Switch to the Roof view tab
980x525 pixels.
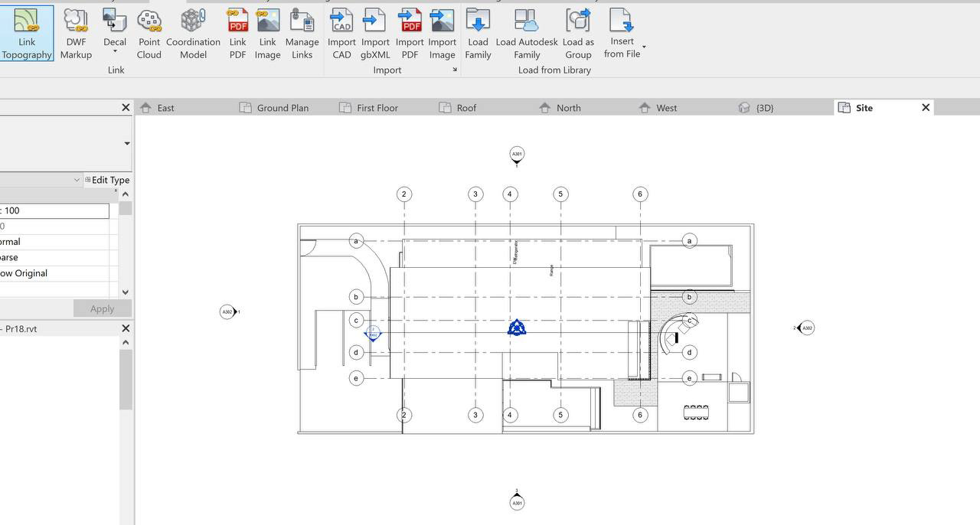click(466, 108)
